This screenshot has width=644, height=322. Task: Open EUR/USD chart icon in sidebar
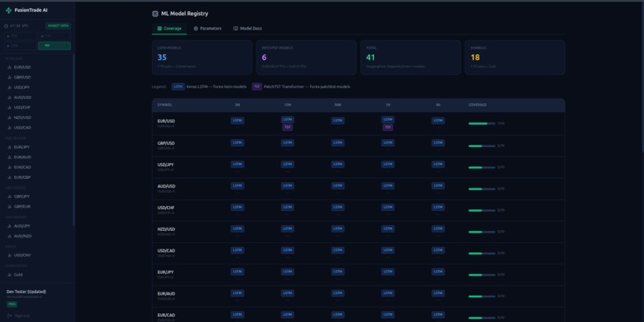pos(10,67)
